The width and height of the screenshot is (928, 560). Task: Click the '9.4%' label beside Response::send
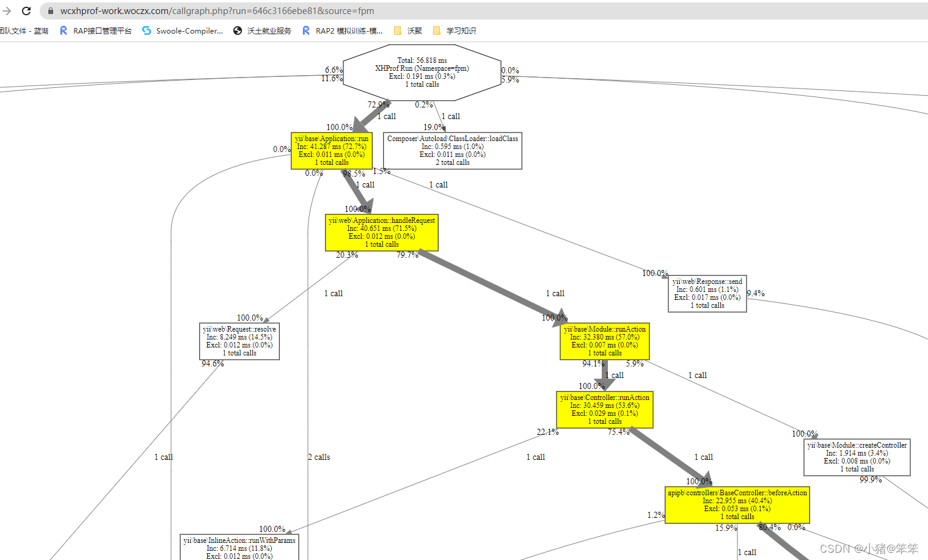click(x=756, y=293)
